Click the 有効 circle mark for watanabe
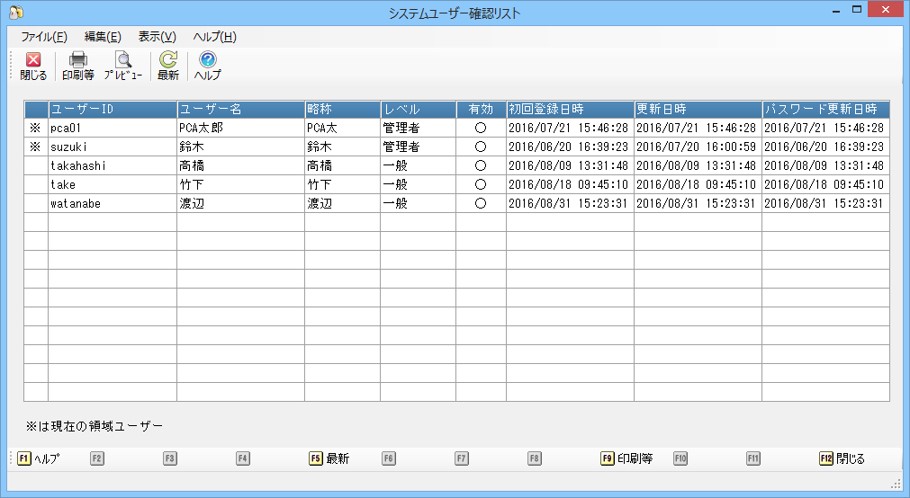910x498 pixels. click(480, 204)
